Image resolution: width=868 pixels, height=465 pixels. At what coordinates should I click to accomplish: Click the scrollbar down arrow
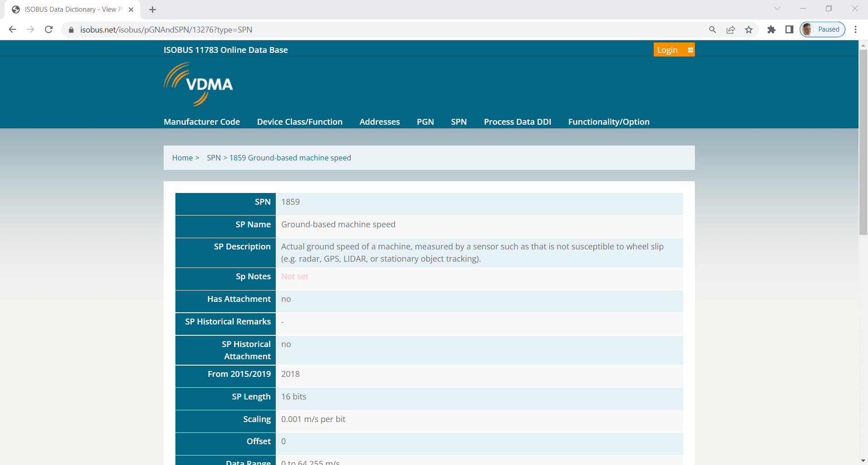(x=863, y=460)
